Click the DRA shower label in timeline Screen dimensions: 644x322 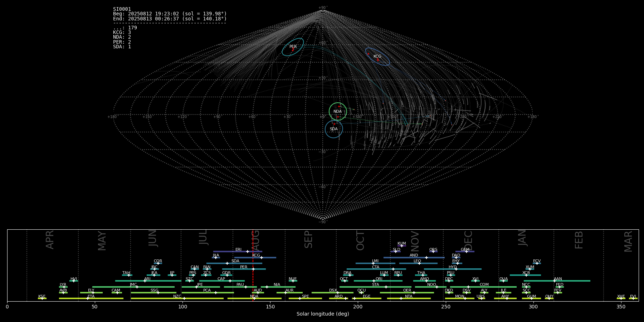pos(347,273)
